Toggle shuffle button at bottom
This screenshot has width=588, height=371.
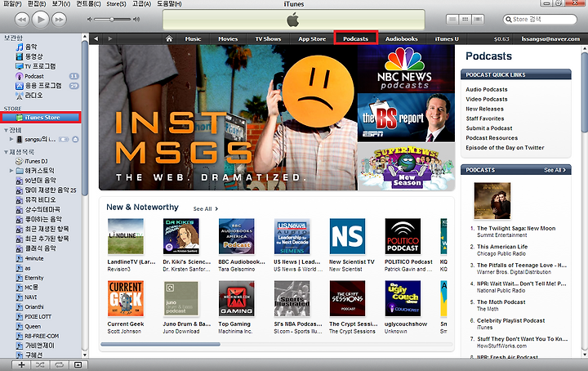pos(40,364)
